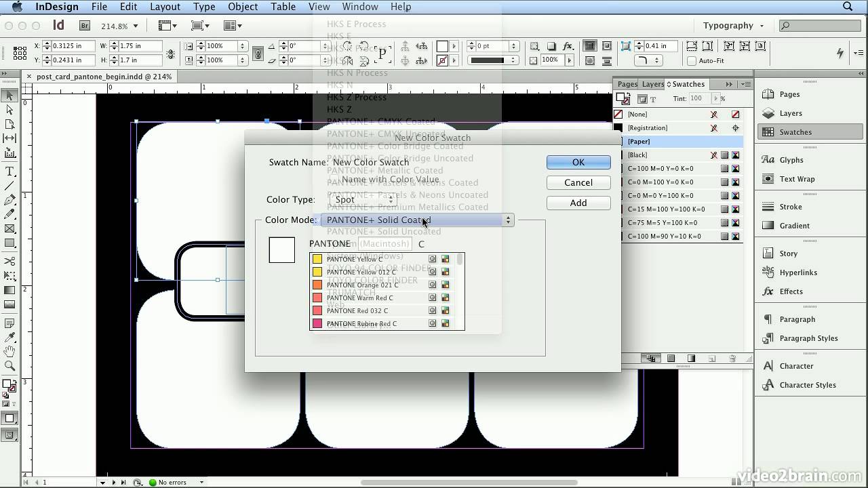Screen dimensions: 868x488
Task: Select the Pen tool
Action: (x=9, y=200)
